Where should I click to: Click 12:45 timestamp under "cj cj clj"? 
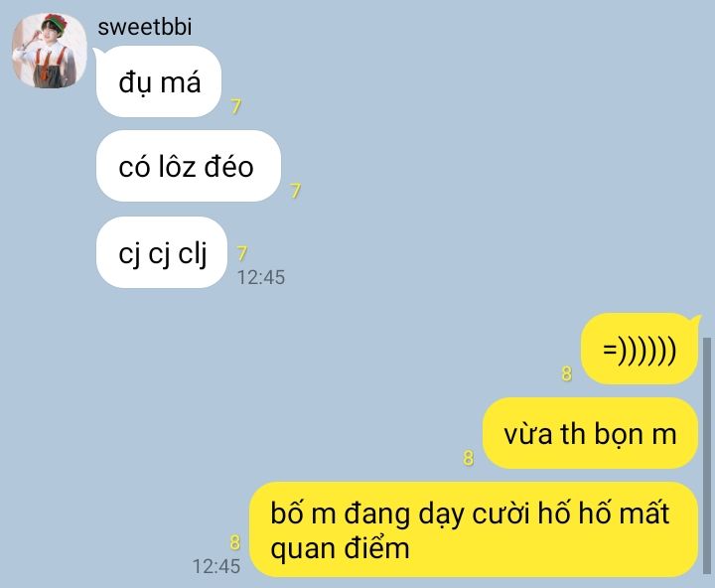261,277
